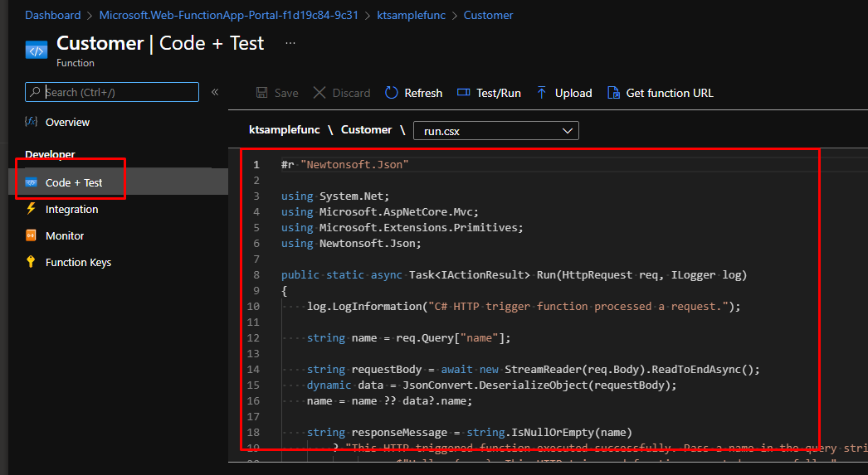
Task: Collapse the left sidebar menu
Action: [x=215, y=92]
